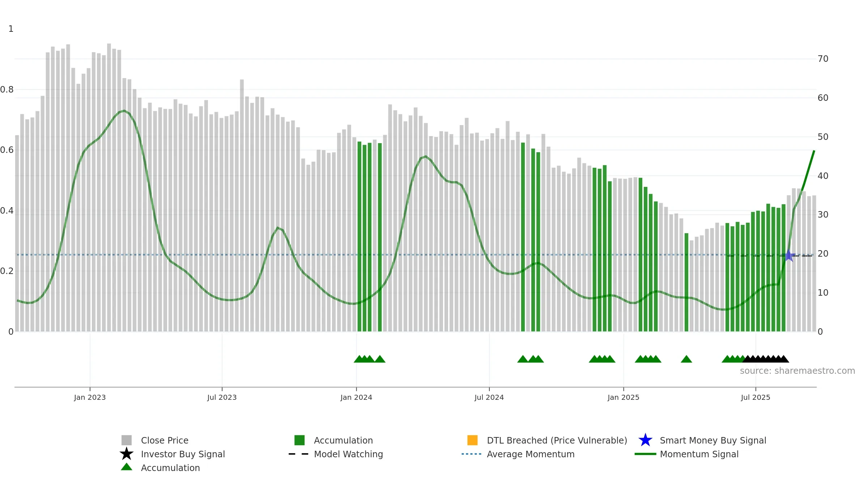Viewport: 868px width, 488px height.
Task: Click the Smart Money Buy Signal text
Action: pyautogui.click(x=713, y=440)
